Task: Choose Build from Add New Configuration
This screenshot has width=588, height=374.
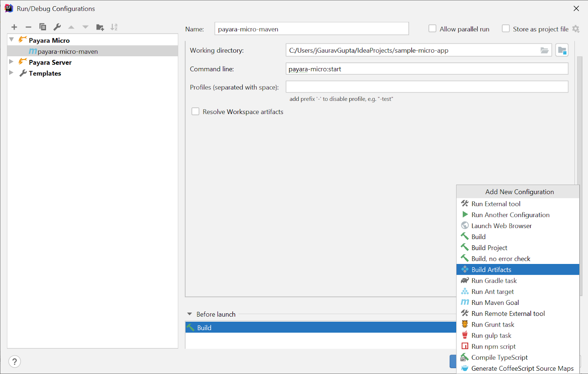Action: click(x=518, y=236)
